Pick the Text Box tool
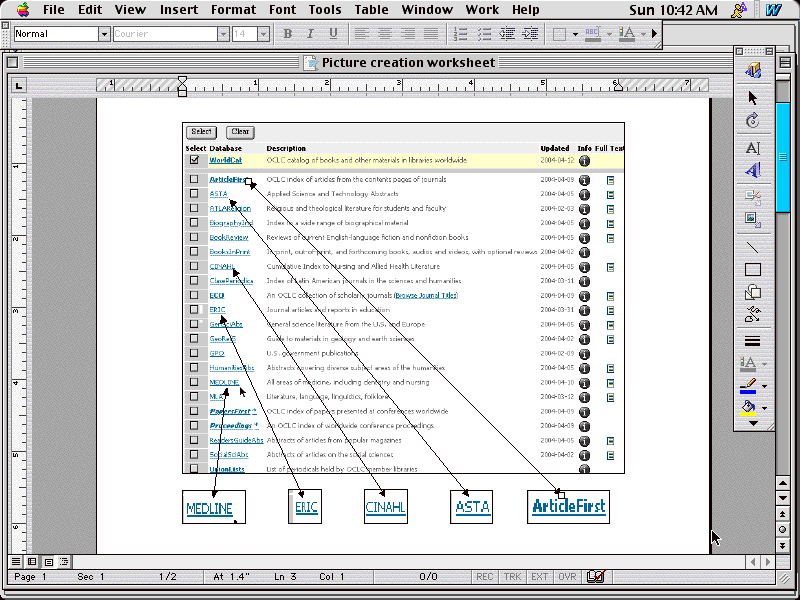 coord(753,148)
